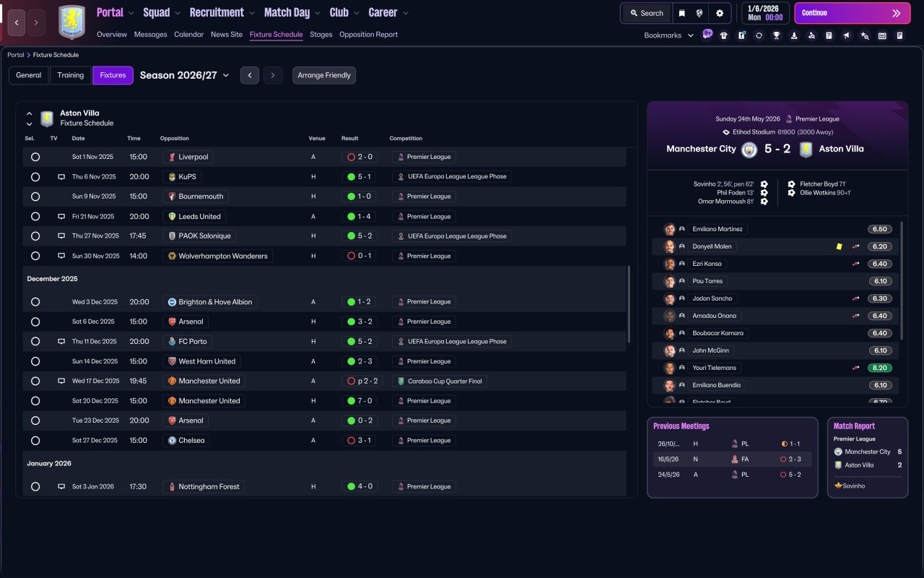Click the Arrange Friendly button
Viewport: 924px width, 578px height.
coord(324,75)
